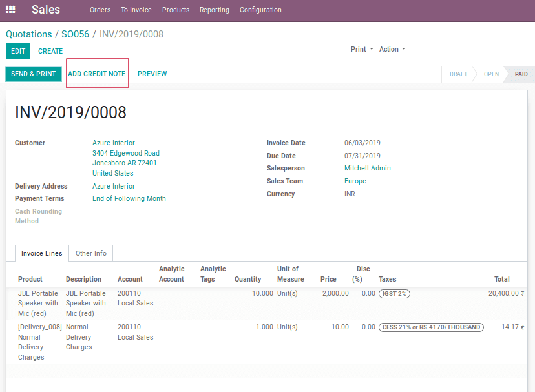The width and height of the screenshot is (535, 392).
Task: Click the Edit button
Action: pyautogui.click(x=18, y=52)
